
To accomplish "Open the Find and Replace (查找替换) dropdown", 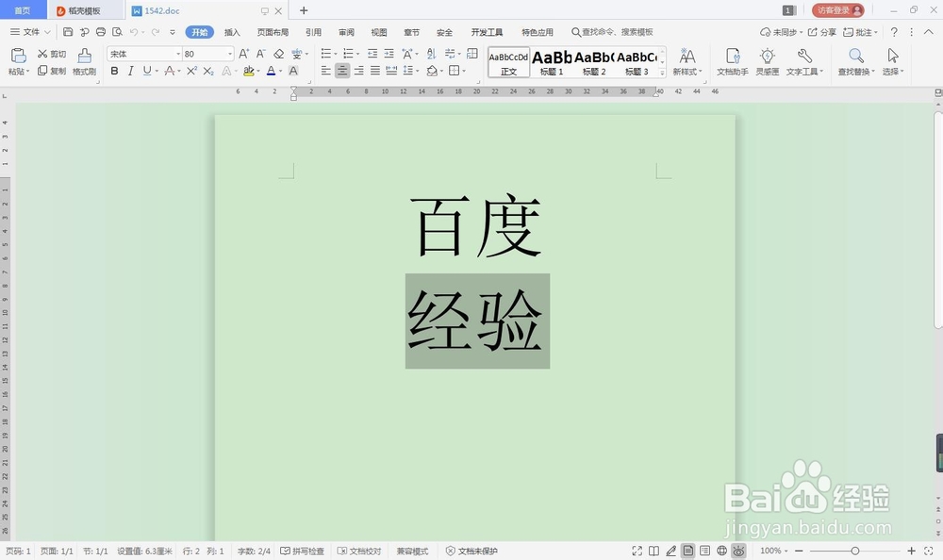I will 856,62.
